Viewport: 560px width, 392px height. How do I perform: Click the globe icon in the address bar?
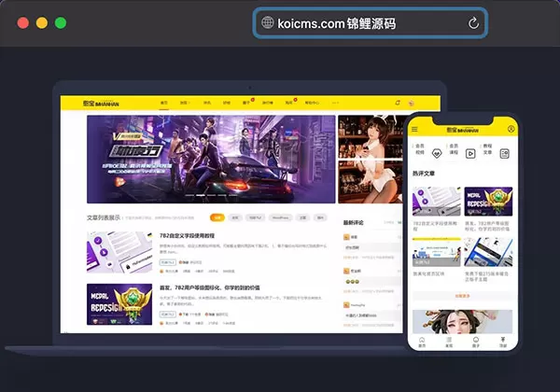(267, 22)
